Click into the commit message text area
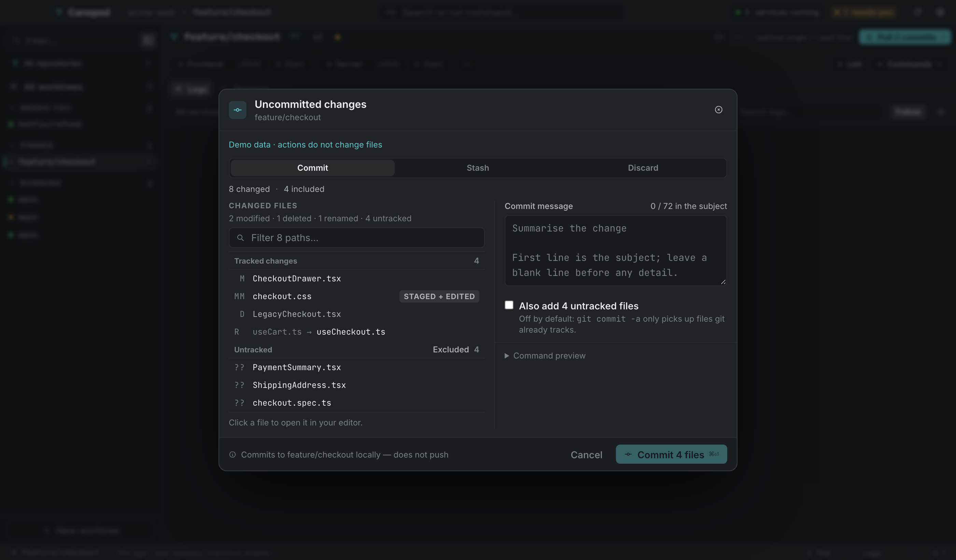 tap(616, 250)
